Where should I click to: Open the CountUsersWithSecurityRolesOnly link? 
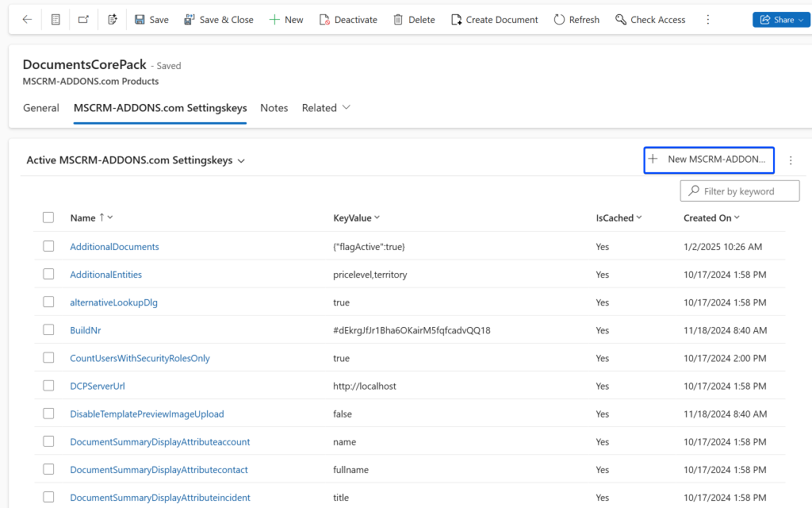140,358
